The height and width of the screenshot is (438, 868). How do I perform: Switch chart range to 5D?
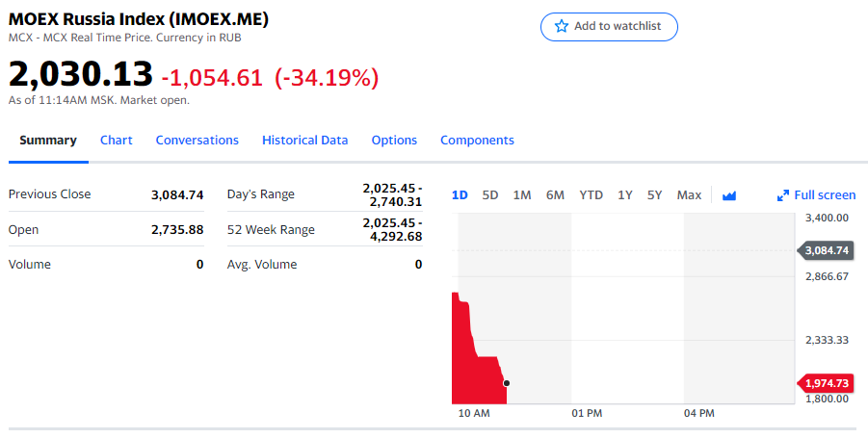(x=490, y=195)
